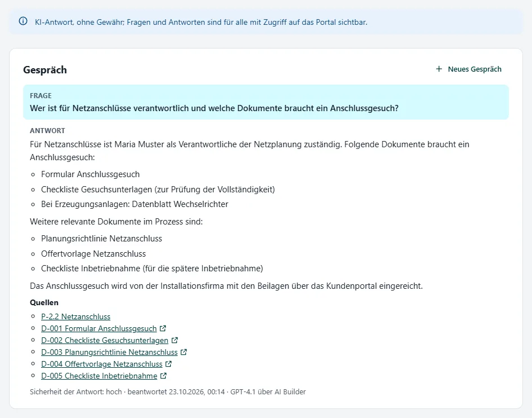Click the KI-Antwort disclaimer banner text
Image resolution: width=532 pixels, height=418 pixels.
pos(201,22)
